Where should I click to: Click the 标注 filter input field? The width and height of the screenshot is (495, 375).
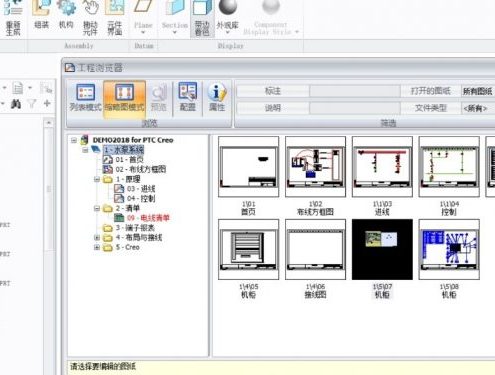point(355,91)
